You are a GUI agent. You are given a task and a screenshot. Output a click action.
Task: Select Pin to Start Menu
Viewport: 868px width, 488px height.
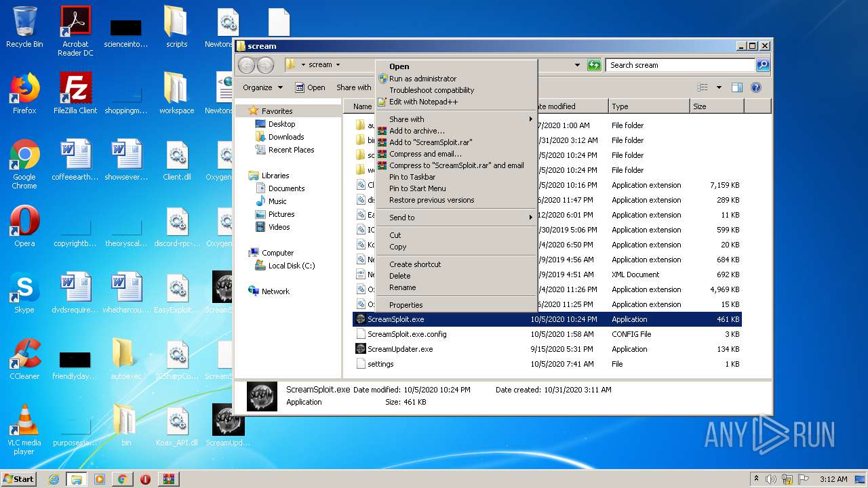pyautogui.click(x=456, y=188)
